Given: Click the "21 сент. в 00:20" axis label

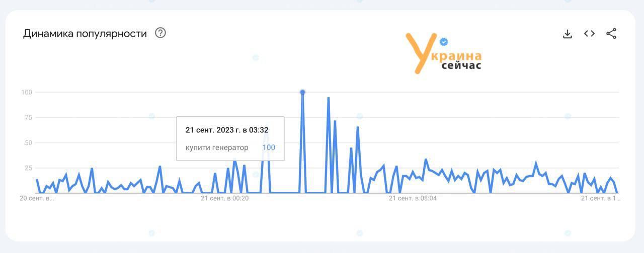Looking at the screenshot, I should (224, 198).
